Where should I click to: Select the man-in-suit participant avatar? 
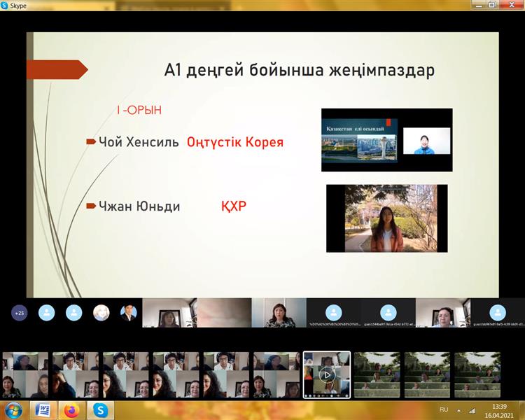coord(127,313)
